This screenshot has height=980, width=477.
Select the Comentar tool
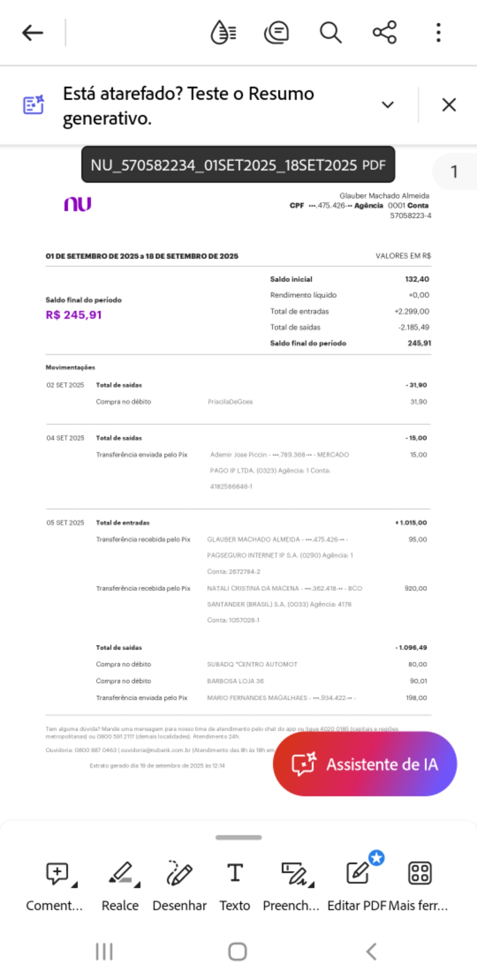57,873
